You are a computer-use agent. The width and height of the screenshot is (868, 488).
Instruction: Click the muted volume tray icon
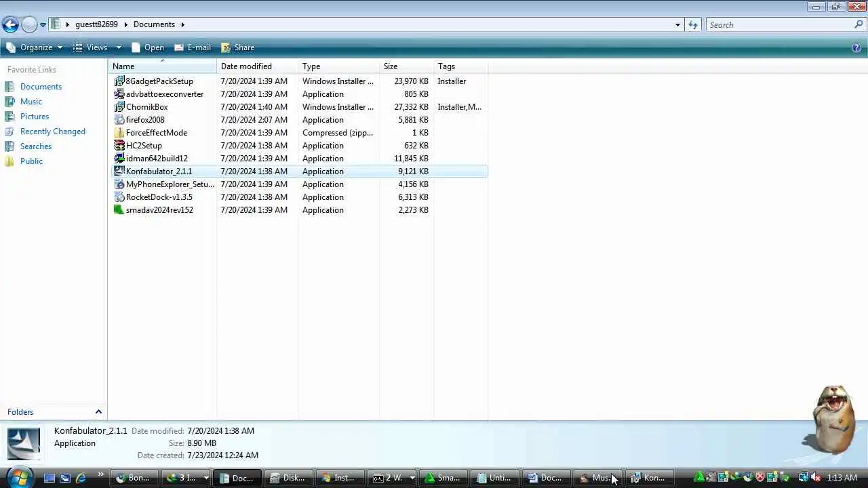[816, 478]
